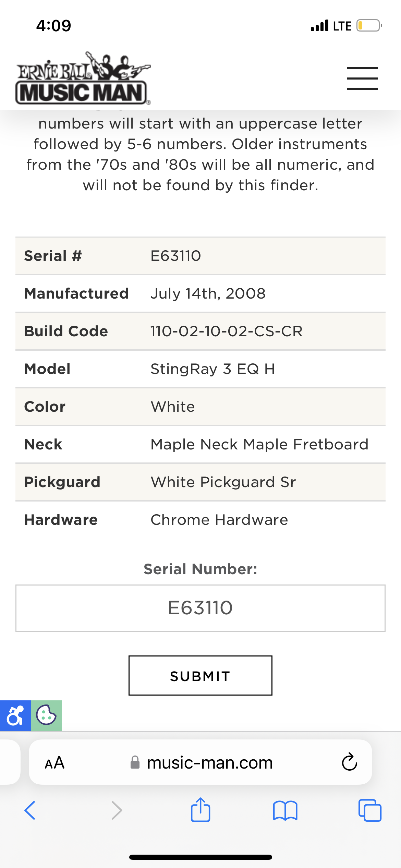Open the hamburger navigation menu
Image resolution: width=401 pixels, height=868 pixels.
click(362, 79)
